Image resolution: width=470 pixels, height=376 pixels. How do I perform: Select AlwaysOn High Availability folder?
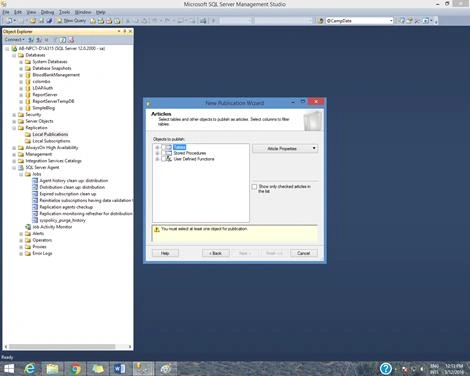[x=52, y=148]
